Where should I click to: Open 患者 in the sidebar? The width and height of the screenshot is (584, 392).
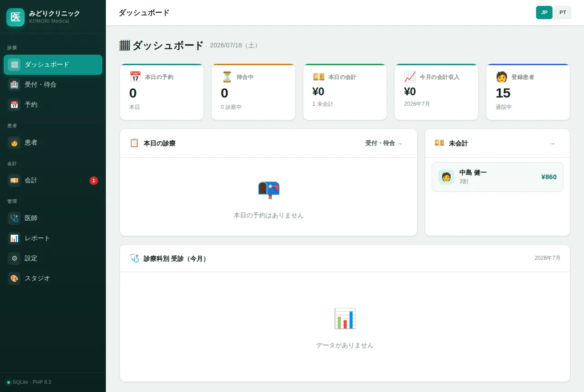53,143
